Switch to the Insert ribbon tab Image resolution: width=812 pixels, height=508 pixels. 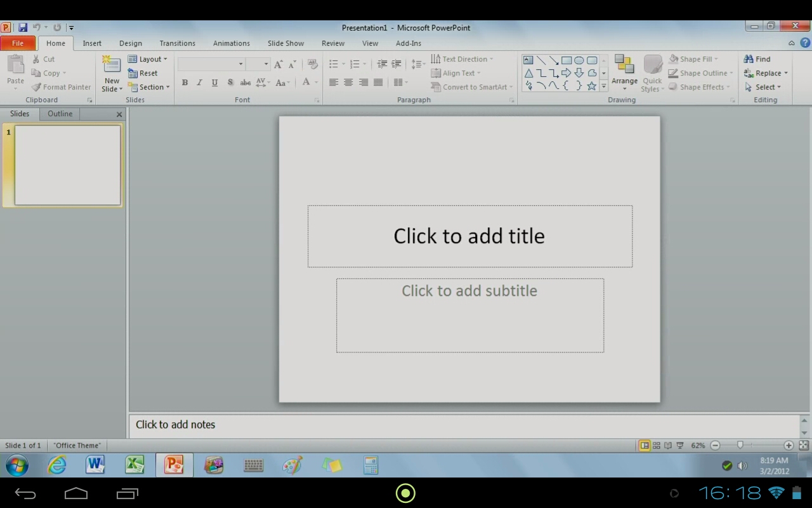point(92,43)
